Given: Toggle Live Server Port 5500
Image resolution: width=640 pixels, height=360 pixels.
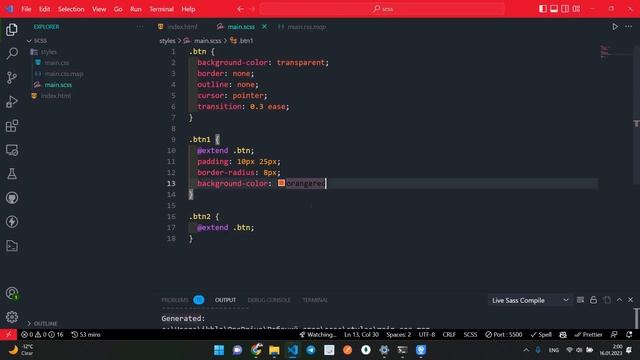Looking at the screenshot, I should (x=504, y=334).
